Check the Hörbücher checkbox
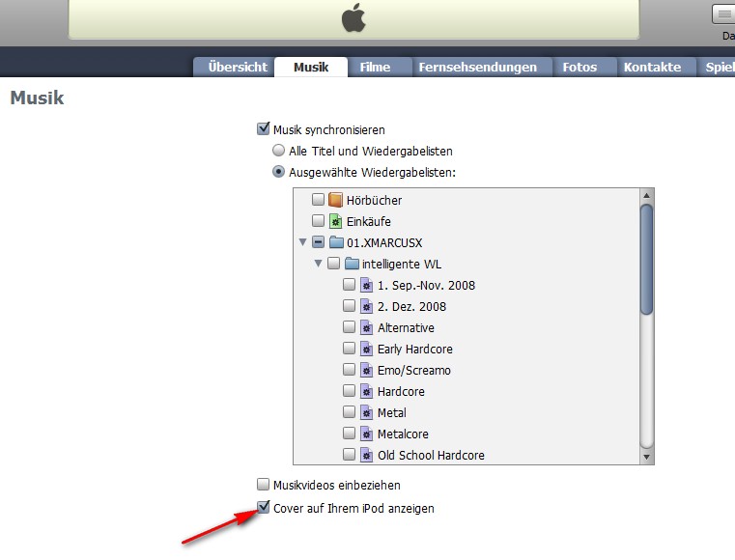The height and width of the screenshot is (560, 735). [319, 199]
